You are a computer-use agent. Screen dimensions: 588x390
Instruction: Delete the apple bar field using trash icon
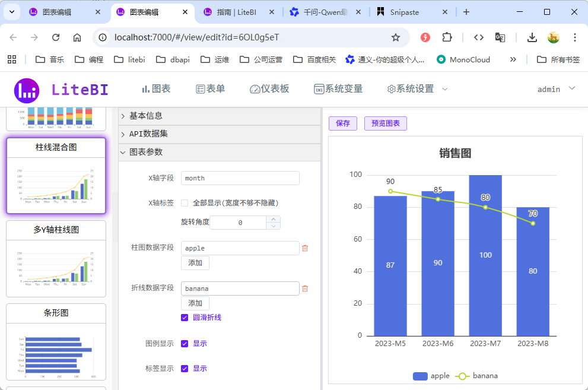click(x=305, y=248)
